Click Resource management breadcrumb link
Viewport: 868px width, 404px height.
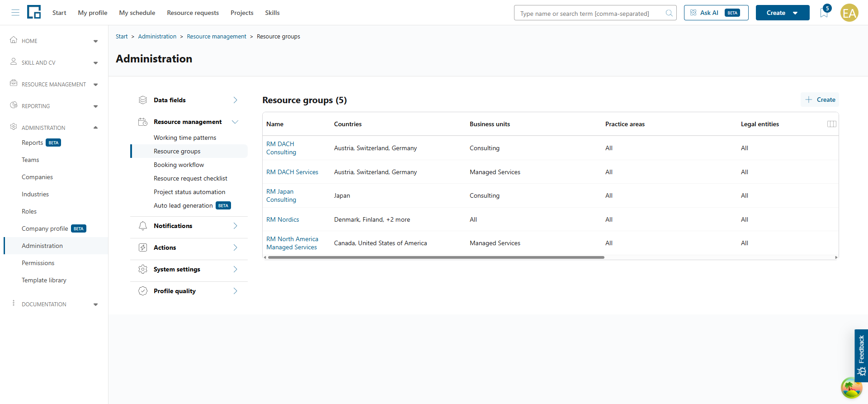[217, 36]
